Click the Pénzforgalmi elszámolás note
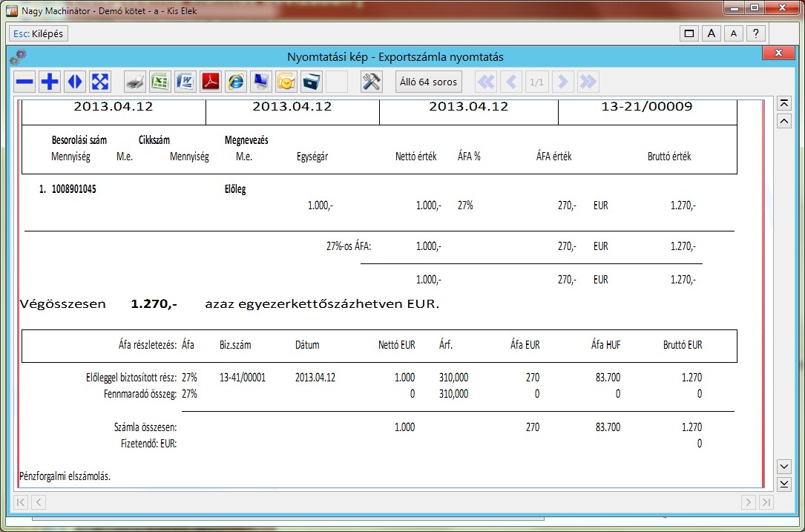Image resolution: width=805 pixels, height=532 pixels. [65, 476]
